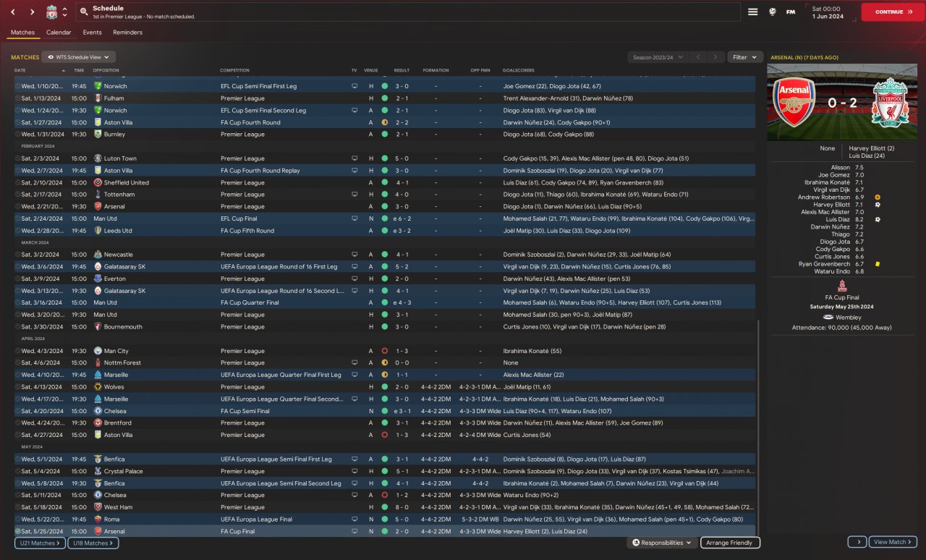Open the hamburger menu icon

point(752,12)
